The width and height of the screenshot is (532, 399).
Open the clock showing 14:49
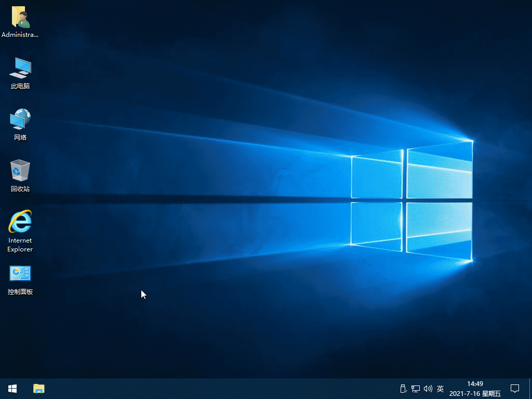click(x=475, y=389)
